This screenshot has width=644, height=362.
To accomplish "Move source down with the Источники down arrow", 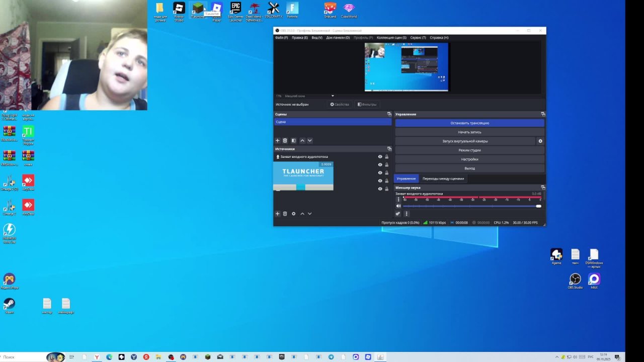I will [309, 214].
